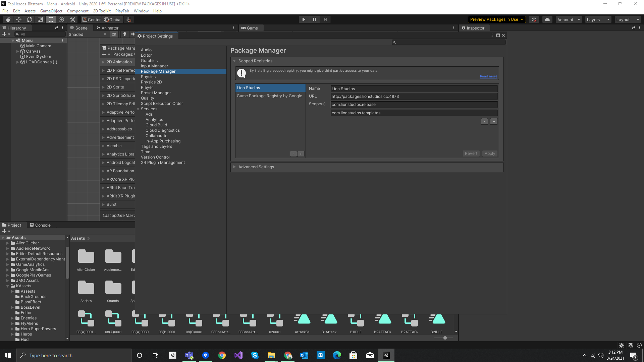Toggle Center pivot mode button
Screen dimensions: 644x362
[x=92, y=19]
